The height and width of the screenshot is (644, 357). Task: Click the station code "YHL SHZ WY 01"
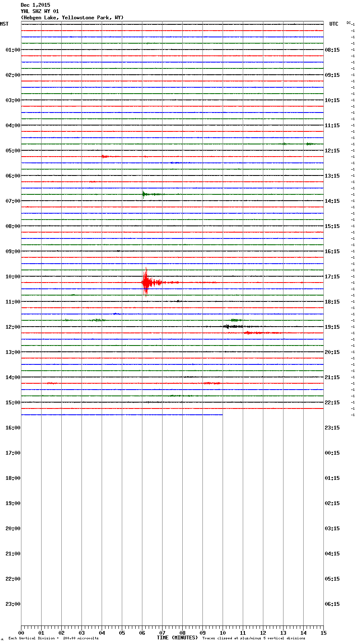[x=40, y=11]
